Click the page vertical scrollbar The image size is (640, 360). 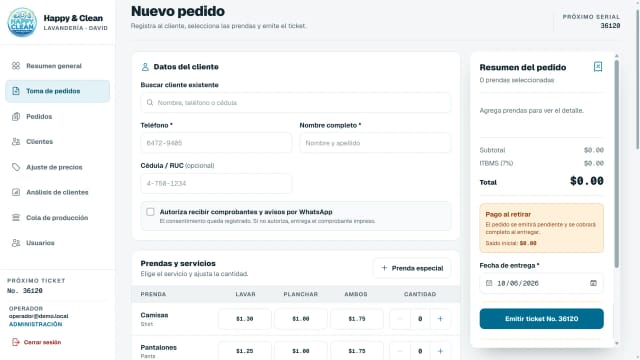pyautogui.click(x=638, y=80)
